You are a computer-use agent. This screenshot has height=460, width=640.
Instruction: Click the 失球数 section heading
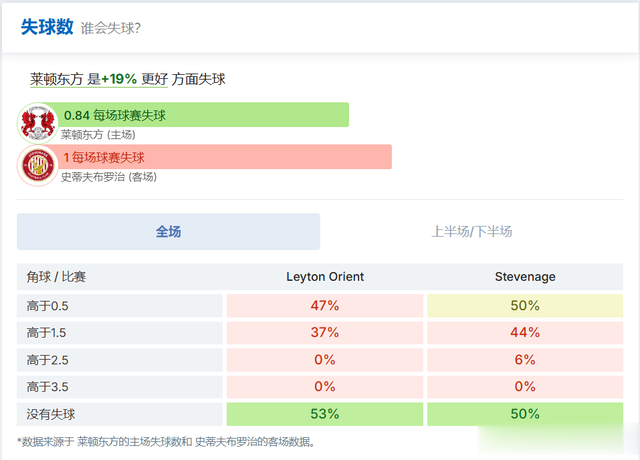coord(47,27)
